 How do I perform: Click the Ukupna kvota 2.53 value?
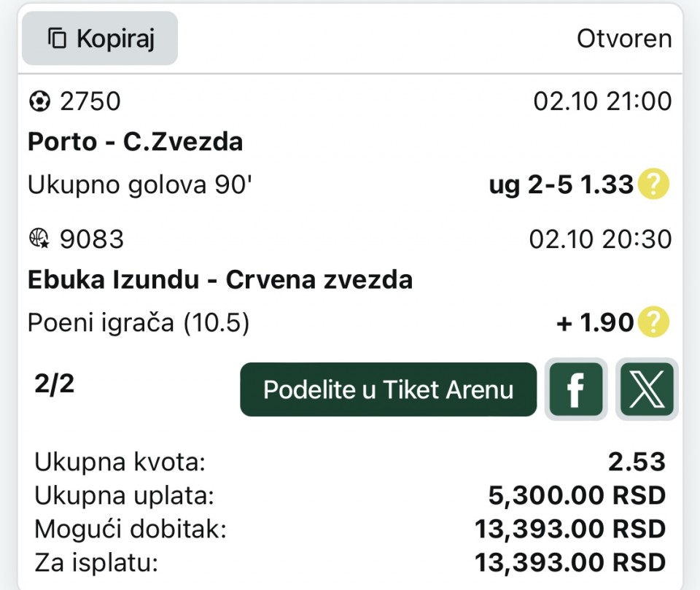pos(637,462)
